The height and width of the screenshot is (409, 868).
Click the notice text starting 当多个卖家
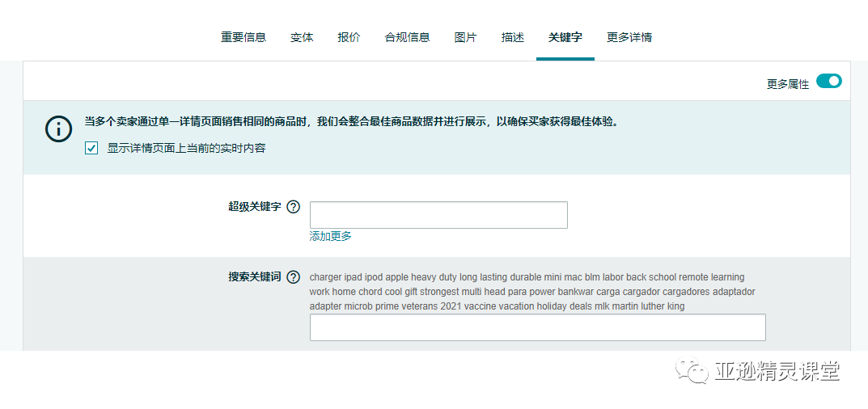click(x=351, y=122)
